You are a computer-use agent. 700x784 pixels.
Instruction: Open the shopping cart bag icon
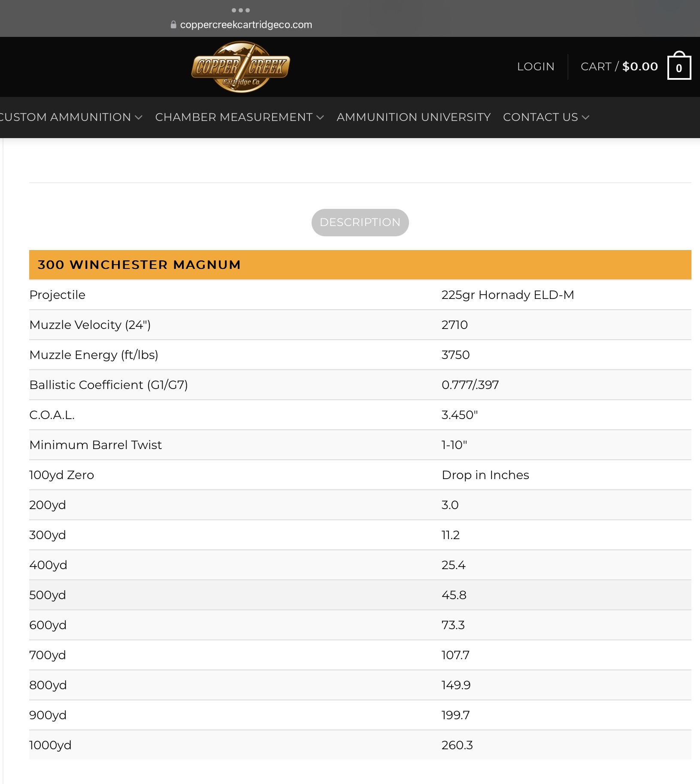click(679, 66)
